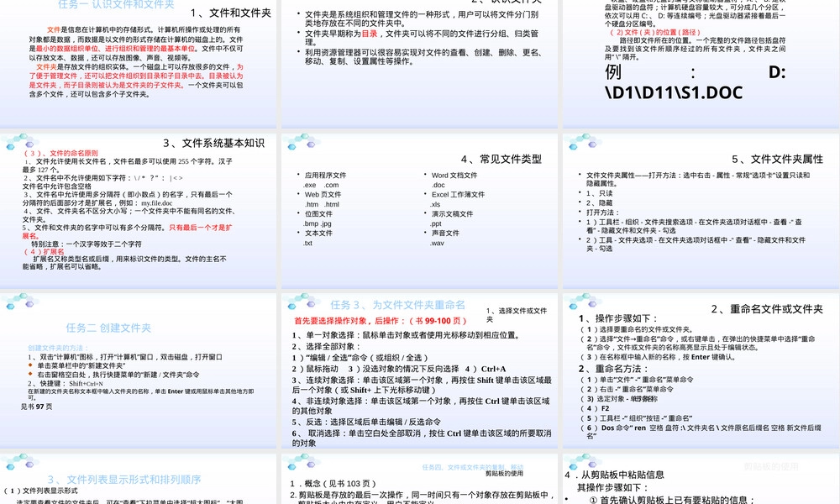The image size is (840, 504).
Task: Select the slide 任务四、文件或文件夹的复制、移动
Action: [x=419, y=479]
